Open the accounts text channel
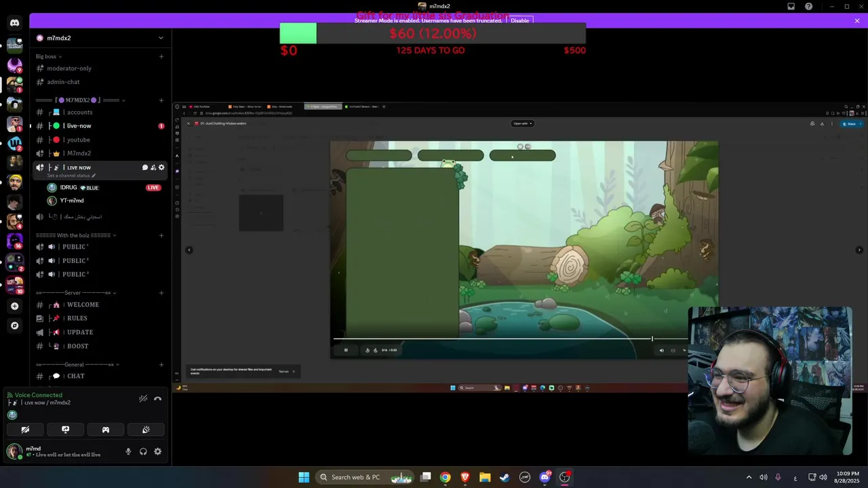The image size is (868, 488). coord(100,113)
